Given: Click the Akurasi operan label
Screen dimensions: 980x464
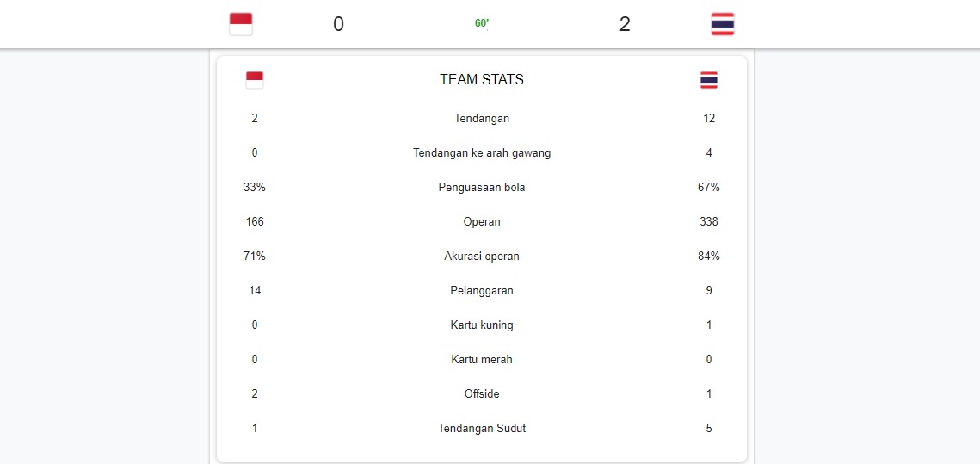Looking at the screenshot, I should click(482, 257).
